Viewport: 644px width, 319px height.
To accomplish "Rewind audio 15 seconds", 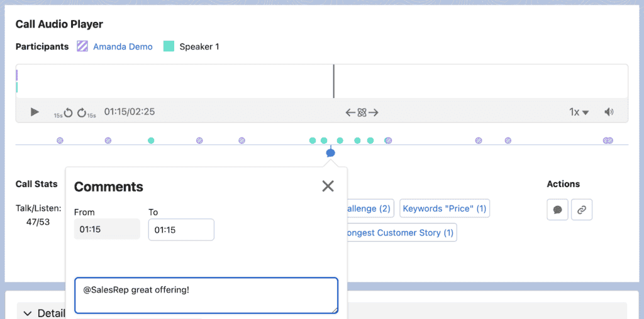I will [64, 112].
